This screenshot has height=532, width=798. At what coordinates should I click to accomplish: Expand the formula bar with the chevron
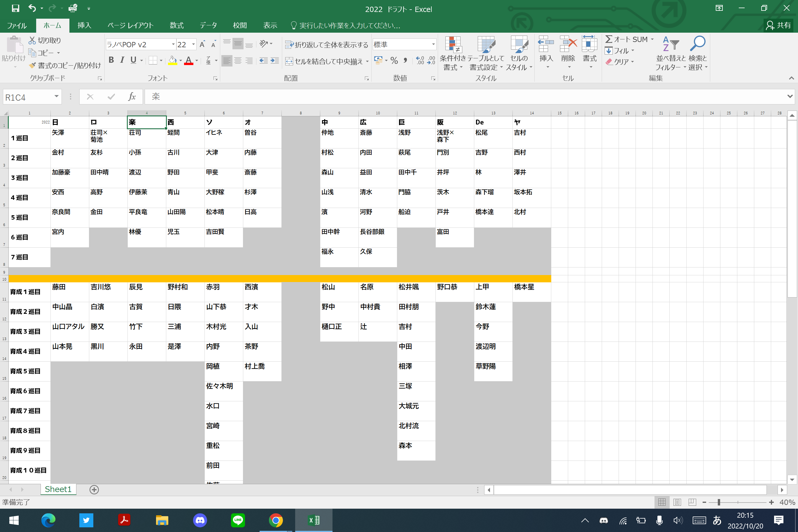pyautogui.click(x=790, y=96)
